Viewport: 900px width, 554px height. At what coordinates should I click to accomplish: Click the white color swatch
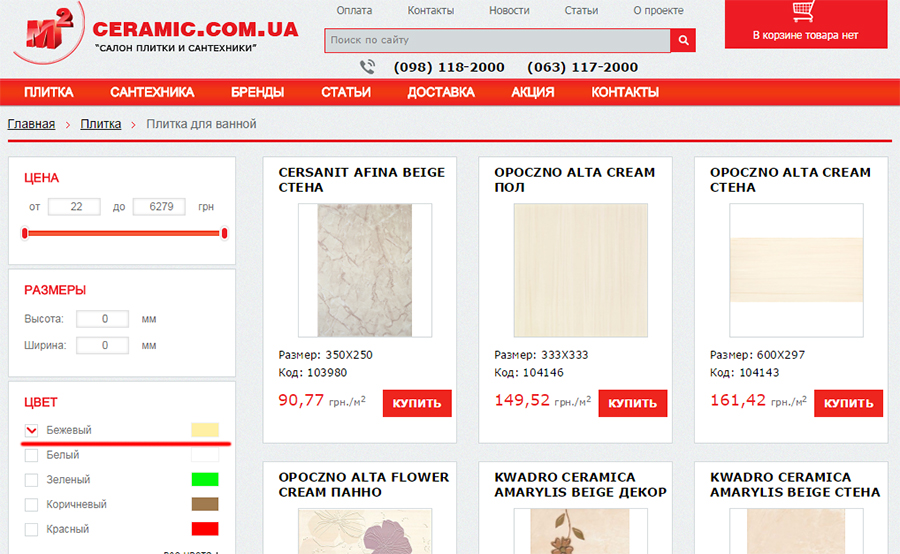pyautogui.click(x=205, y=455)
